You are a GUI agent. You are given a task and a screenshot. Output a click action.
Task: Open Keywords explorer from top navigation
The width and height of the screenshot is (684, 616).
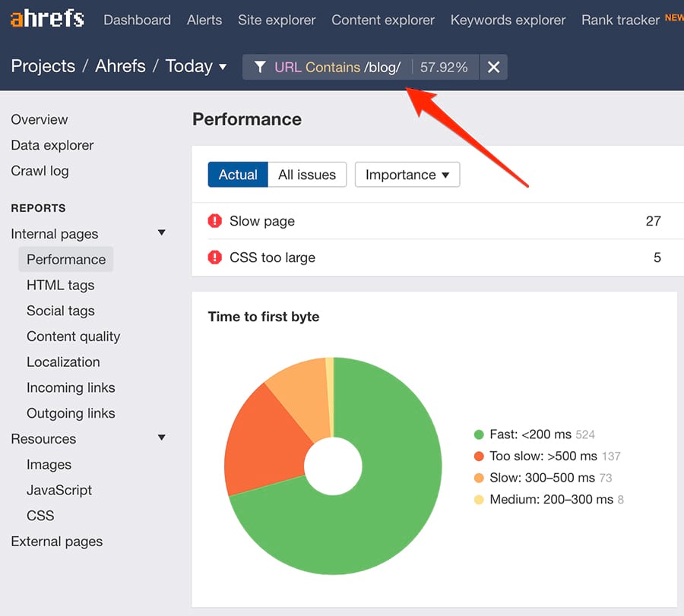click(x=507, y=20)
